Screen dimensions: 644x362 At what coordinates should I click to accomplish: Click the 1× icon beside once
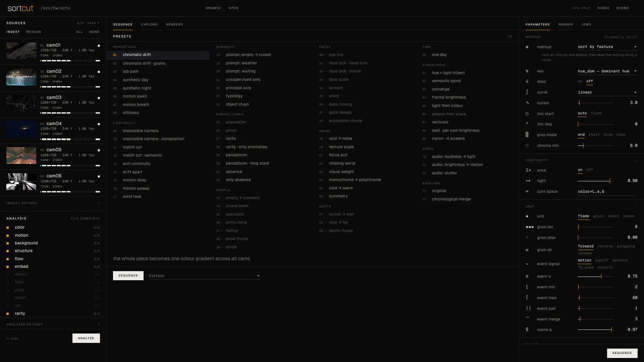[528, 170]
